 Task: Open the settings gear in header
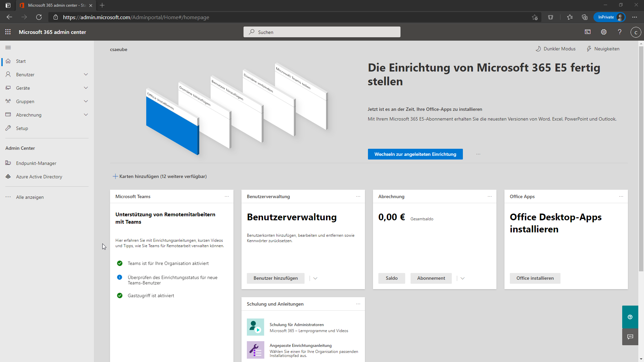click(x=604, y=32)
